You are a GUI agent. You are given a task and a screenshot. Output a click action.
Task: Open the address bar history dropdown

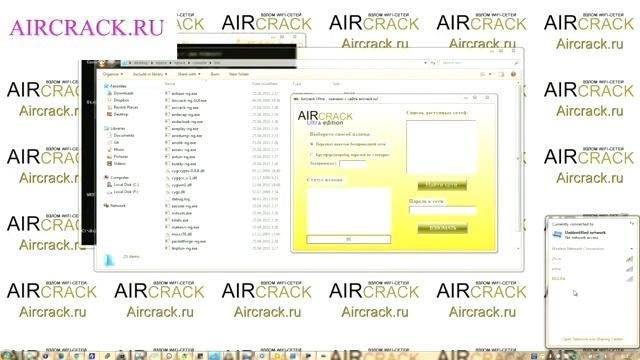point(425,63)
